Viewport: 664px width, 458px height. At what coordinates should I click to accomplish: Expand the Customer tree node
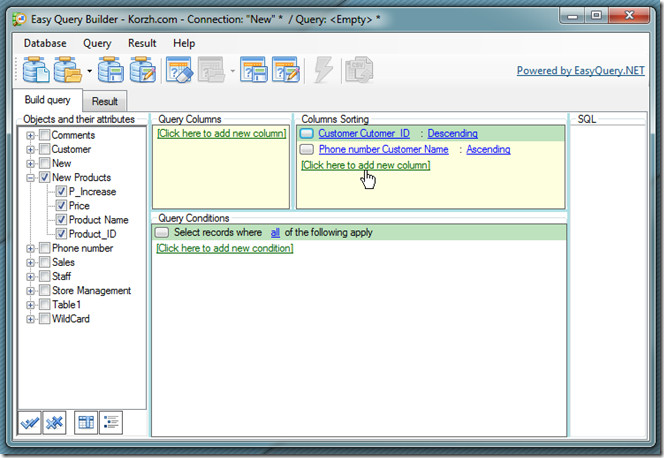[30, 149]
